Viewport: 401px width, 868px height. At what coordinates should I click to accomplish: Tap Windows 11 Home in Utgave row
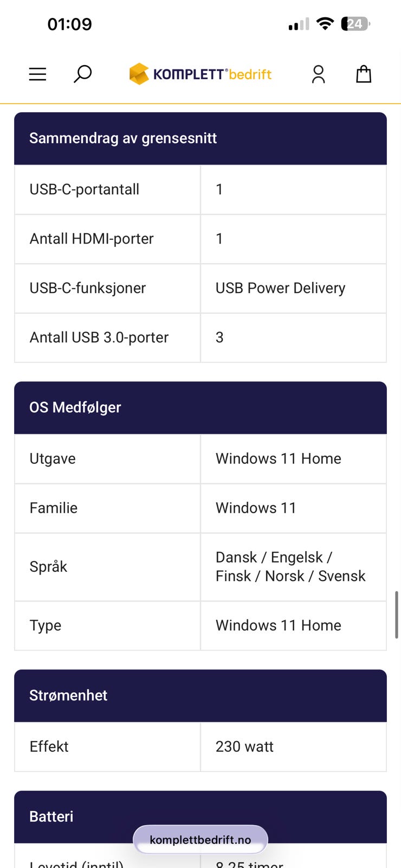(x=279, y=458)
